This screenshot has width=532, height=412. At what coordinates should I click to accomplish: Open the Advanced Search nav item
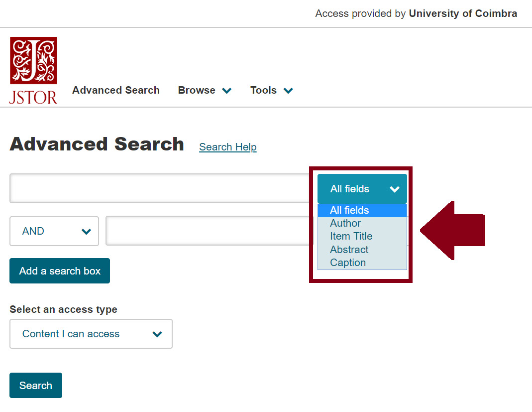click(x=116, y=90)
